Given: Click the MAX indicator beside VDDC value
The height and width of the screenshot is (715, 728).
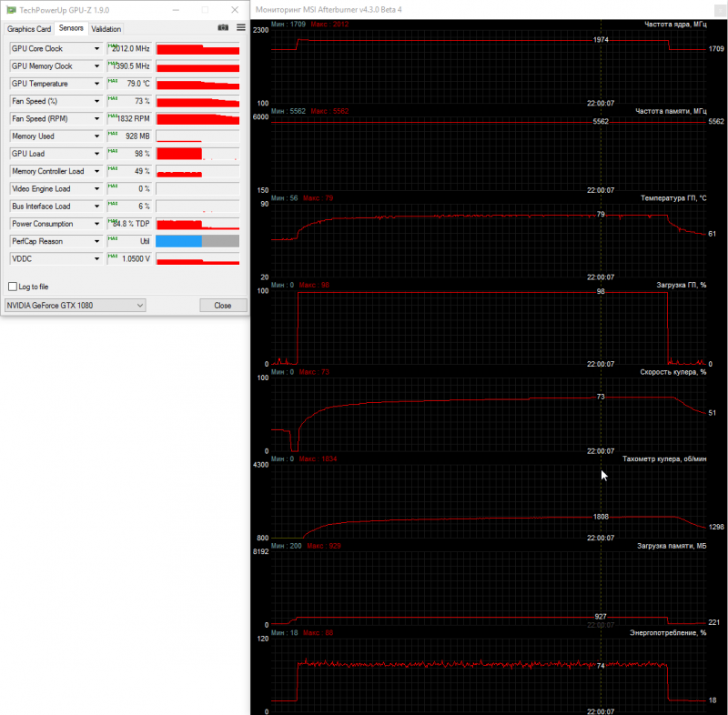Looking at the screenshot, I should click(112, 257).
